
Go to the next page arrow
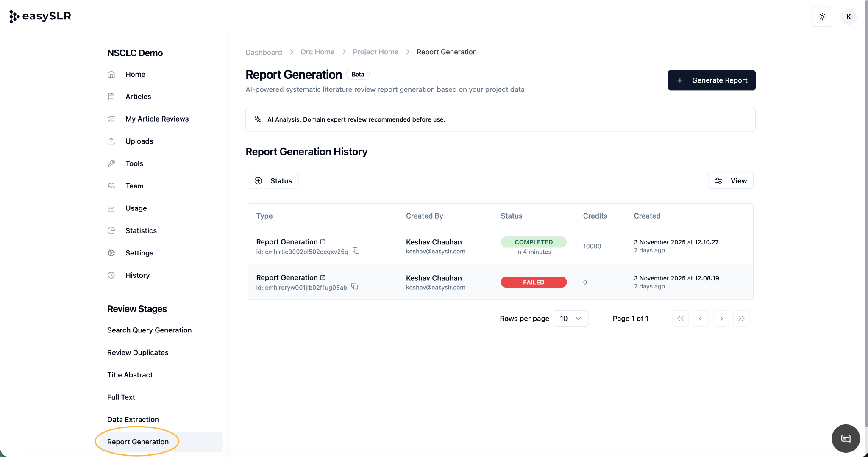721,319
